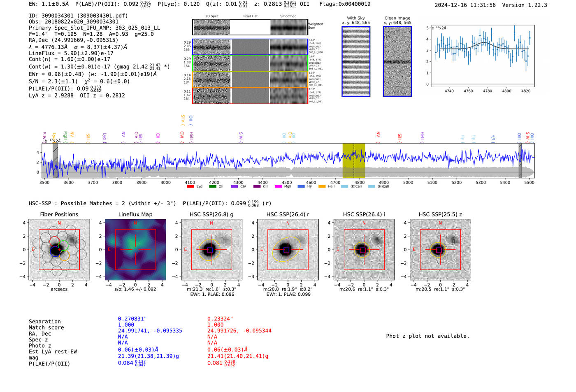Click the red coordinates 24.991726, -0.095344
Image resolution: width=576 pixels, height=392 pixels.
pos(239,331)
